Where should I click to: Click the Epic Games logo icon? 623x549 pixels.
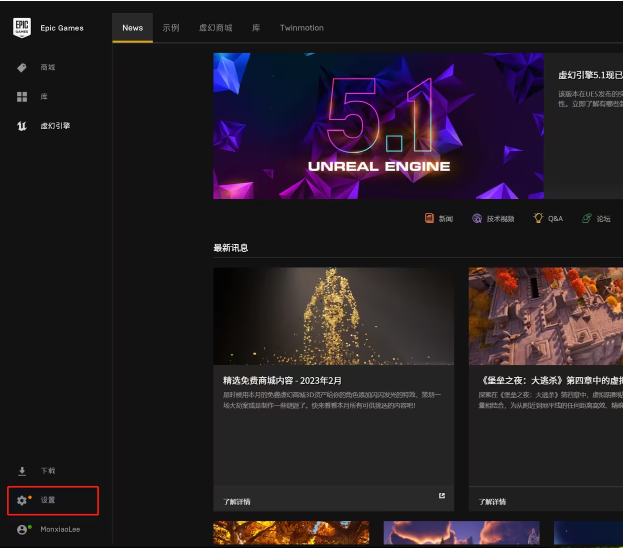point(22,28)
